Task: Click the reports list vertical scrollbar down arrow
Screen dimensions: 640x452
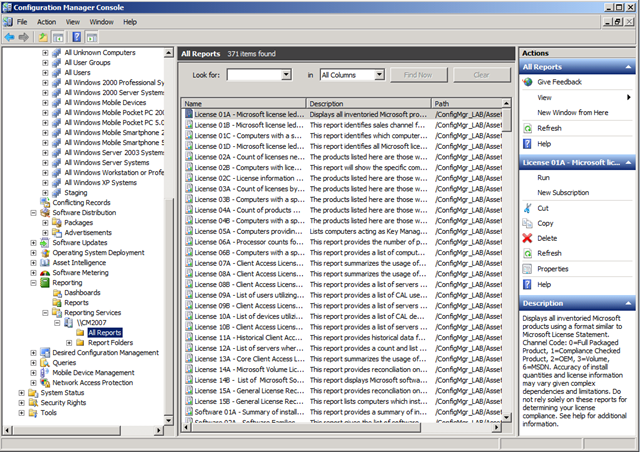Action: point(506,417)
